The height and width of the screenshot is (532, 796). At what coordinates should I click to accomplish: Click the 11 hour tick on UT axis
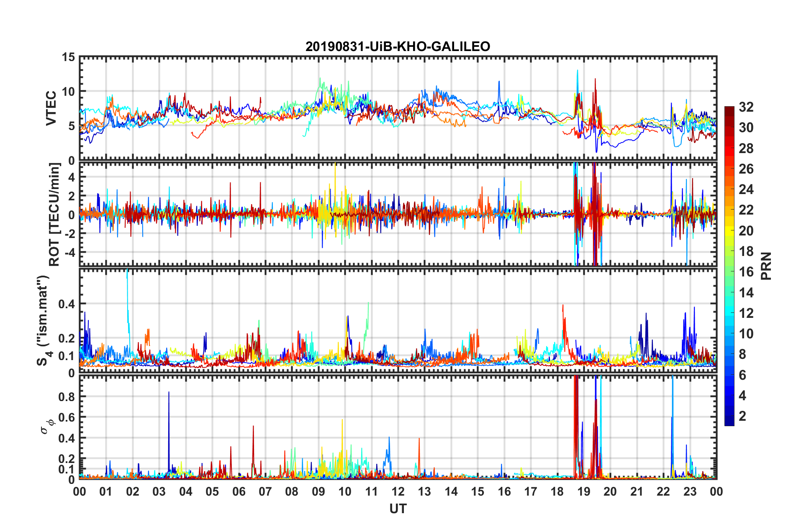point(372,491)
